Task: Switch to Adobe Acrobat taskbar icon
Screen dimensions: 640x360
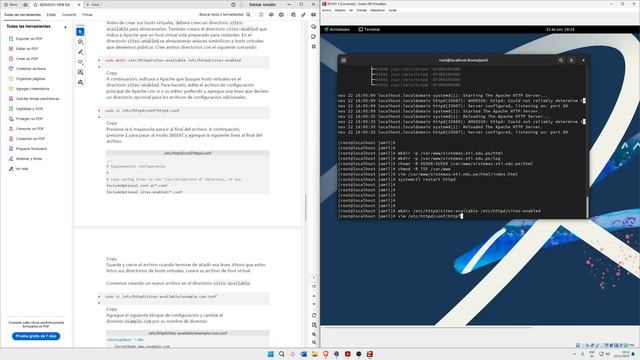Action: (348, 354)
